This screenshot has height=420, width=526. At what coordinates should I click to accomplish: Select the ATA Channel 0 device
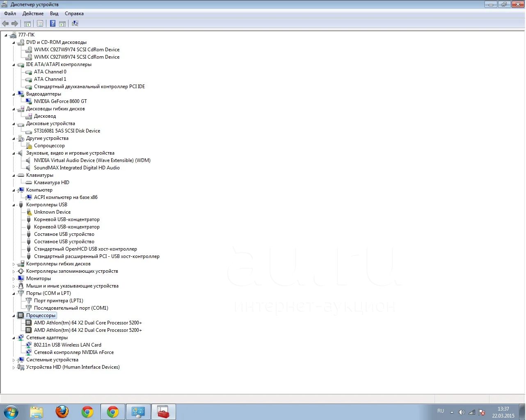(50, 72)
